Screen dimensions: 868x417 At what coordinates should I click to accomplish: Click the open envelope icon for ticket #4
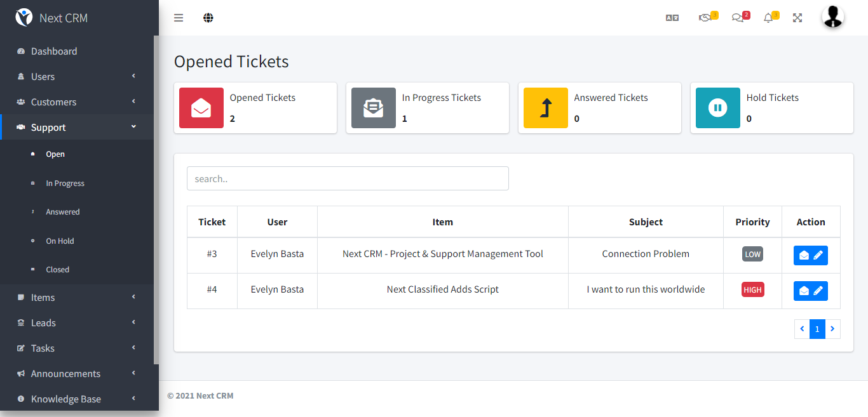[x=804, y=291]
